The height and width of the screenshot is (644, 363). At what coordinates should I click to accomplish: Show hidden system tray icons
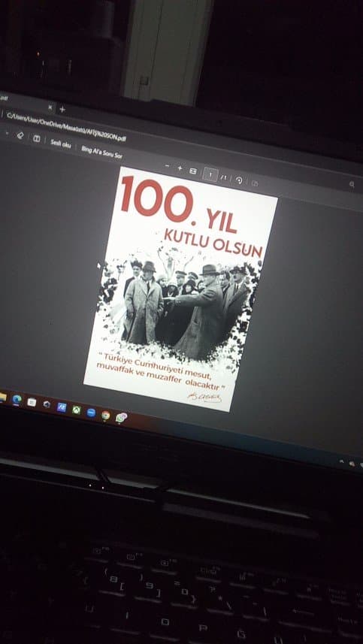(x=342, y=461)
